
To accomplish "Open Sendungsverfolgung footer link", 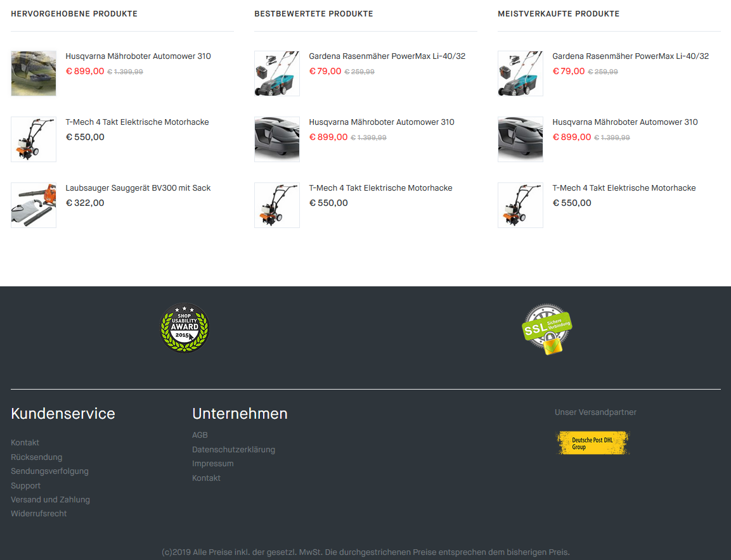I will coord(49,471).
